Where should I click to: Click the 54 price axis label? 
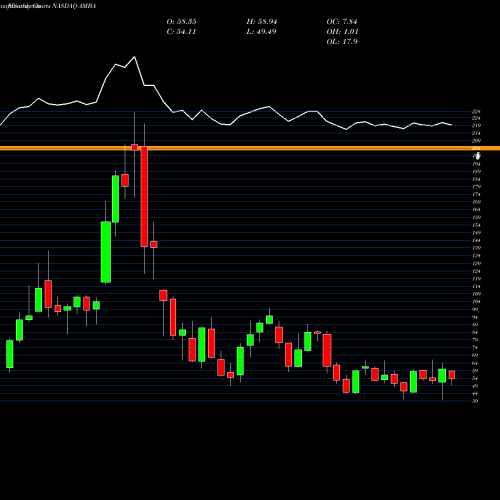[475, 378]
